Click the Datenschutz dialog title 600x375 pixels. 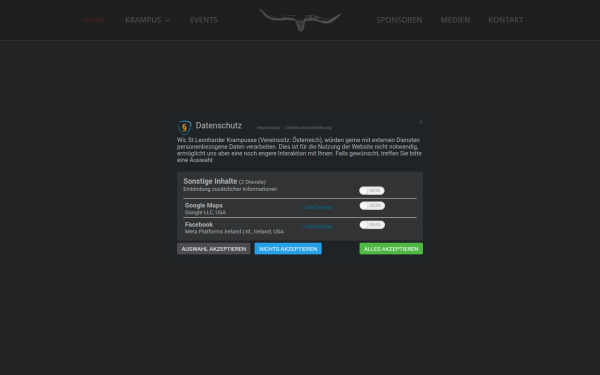pyautogui.click(x=218, y=126)
